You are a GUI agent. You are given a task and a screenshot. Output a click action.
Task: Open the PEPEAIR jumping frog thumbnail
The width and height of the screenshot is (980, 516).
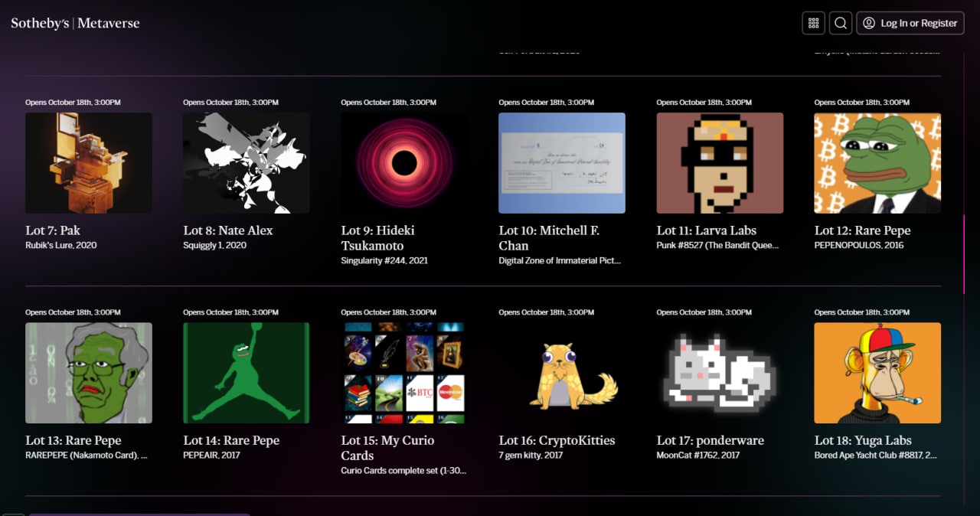click(247, 373)
